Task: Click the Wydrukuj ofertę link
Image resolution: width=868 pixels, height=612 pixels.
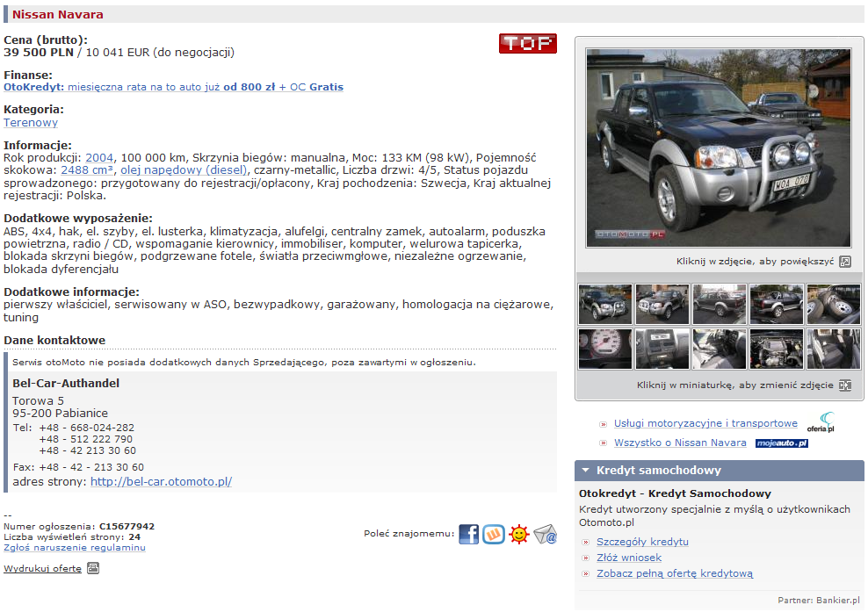Action: point(43,568)
